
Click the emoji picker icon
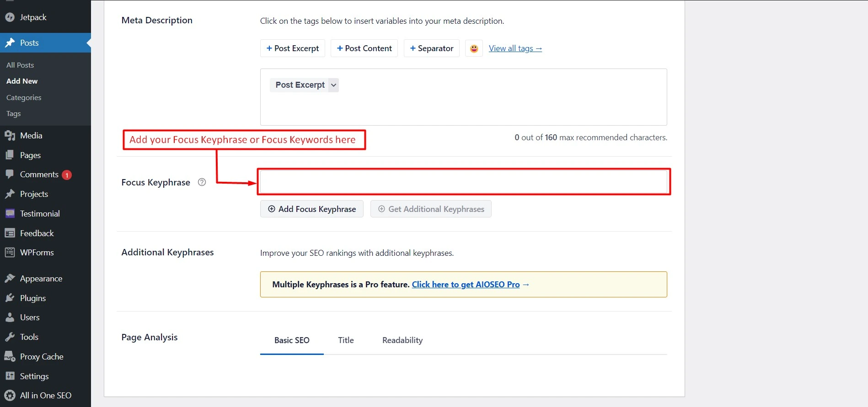[474, 48]
